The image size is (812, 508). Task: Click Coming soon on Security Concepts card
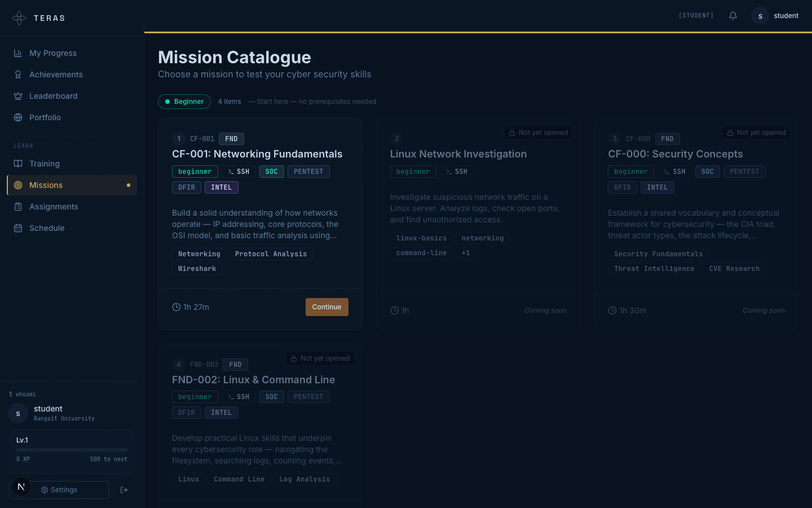click(x=764, y=310)
